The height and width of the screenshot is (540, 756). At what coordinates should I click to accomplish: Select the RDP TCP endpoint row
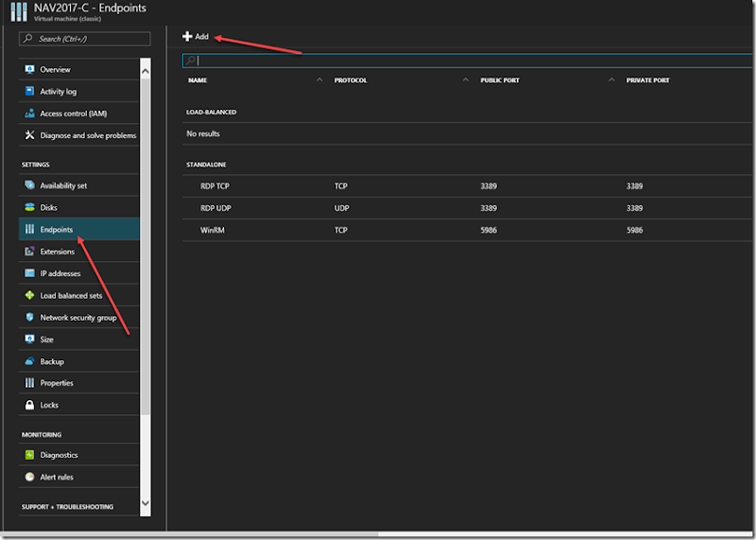[x=469, y=185]
